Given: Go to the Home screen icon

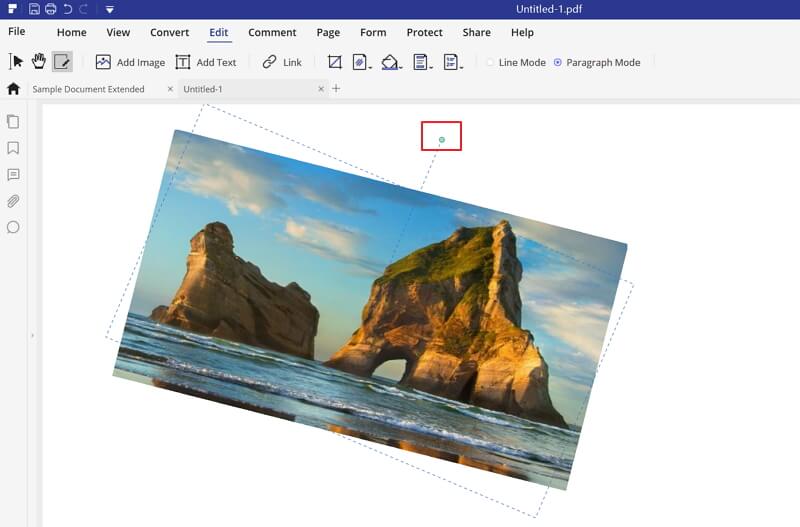Looking at the screenshot, I should [x=14, y=89].
